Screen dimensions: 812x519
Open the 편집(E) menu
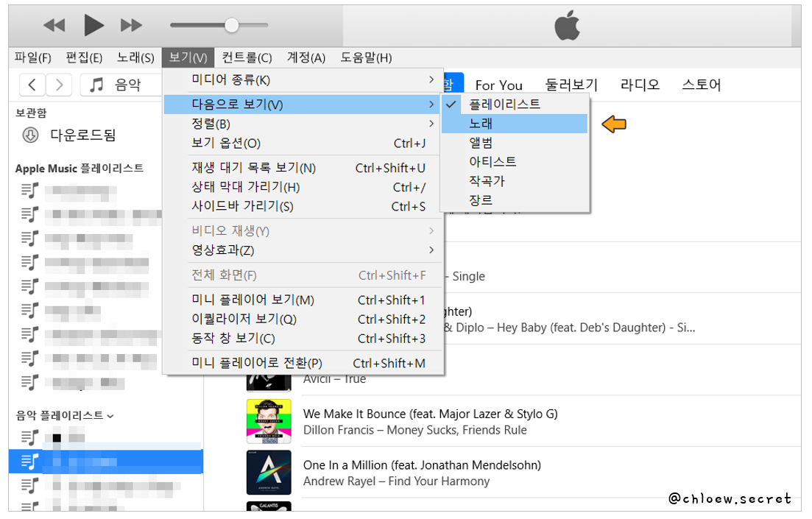click(84, 57)
